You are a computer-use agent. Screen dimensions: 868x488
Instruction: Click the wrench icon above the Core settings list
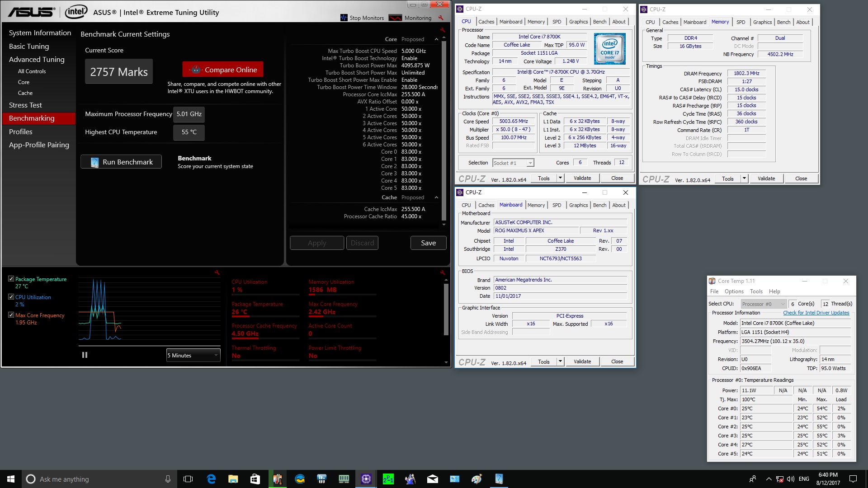pos(442,30)
